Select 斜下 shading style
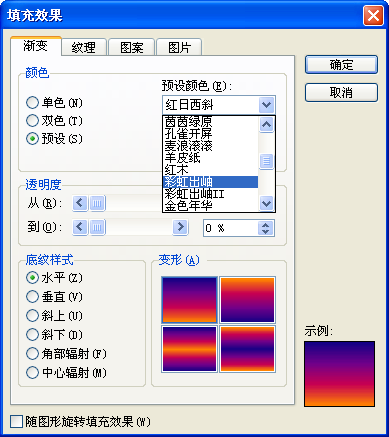Image resolution: width=389 pixels, height=437 pixels. coord(54,334)
